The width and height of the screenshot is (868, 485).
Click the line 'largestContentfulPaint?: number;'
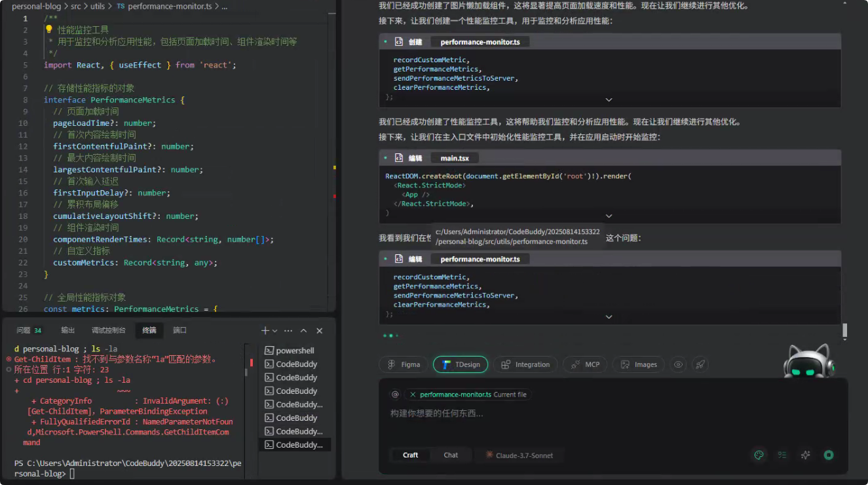(x=128, y=170)
